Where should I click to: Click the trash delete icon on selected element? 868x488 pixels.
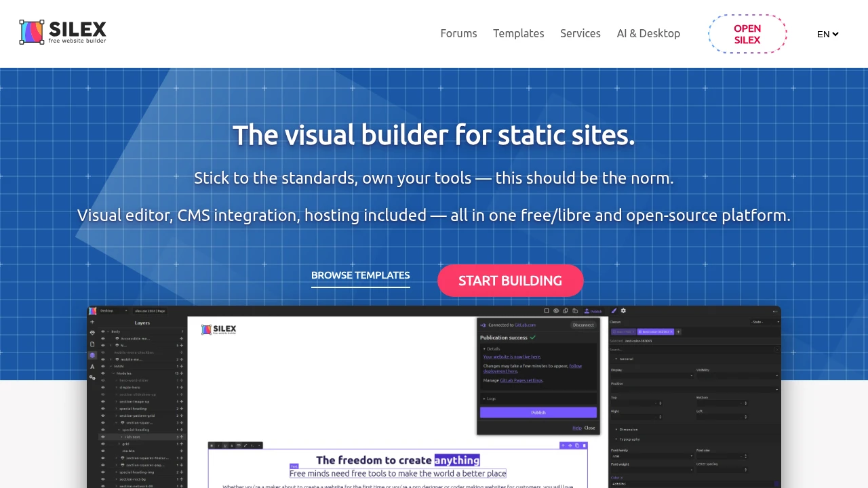point(585,445)
